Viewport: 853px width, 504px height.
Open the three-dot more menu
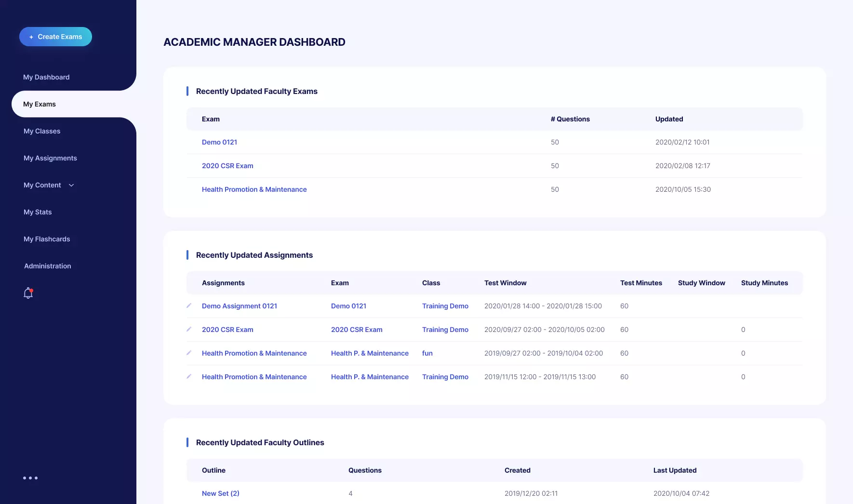pyautogui.click(x=30, y=478)
